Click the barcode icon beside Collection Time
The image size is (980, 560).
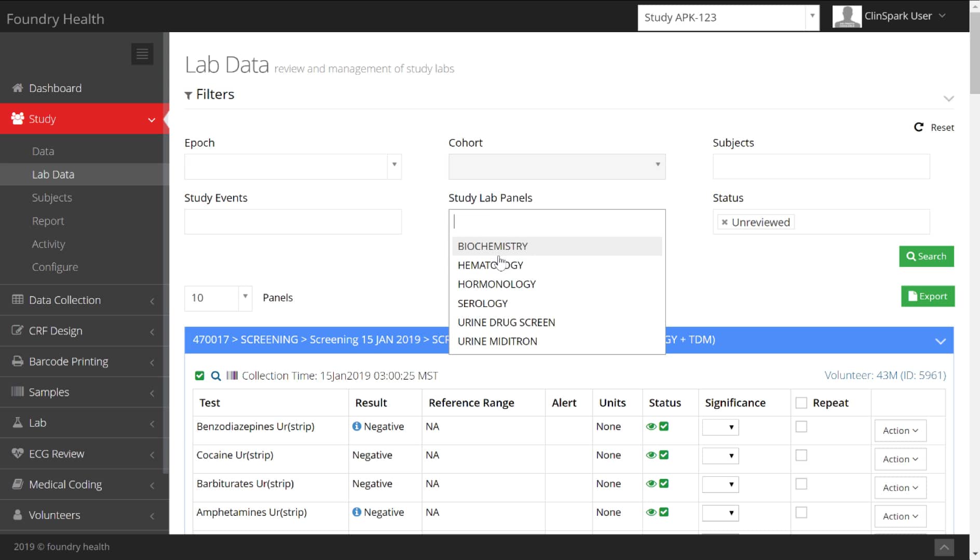pyautogui.click(x=232, y=376)
